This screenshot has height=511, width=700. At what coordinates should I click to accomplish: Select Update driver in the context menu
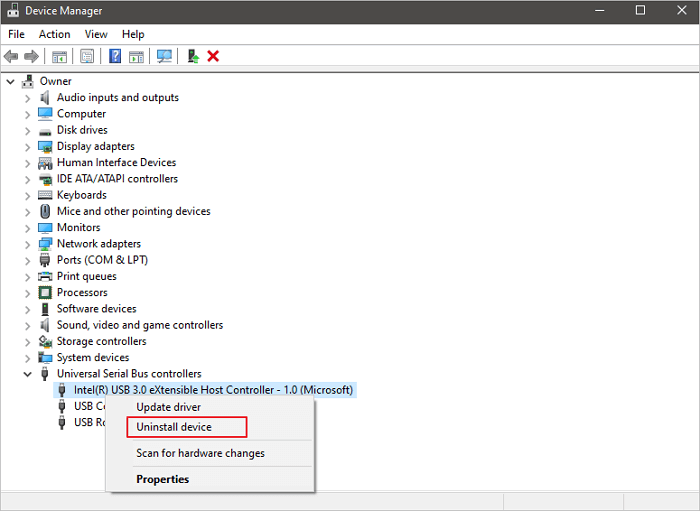[168, 407]
